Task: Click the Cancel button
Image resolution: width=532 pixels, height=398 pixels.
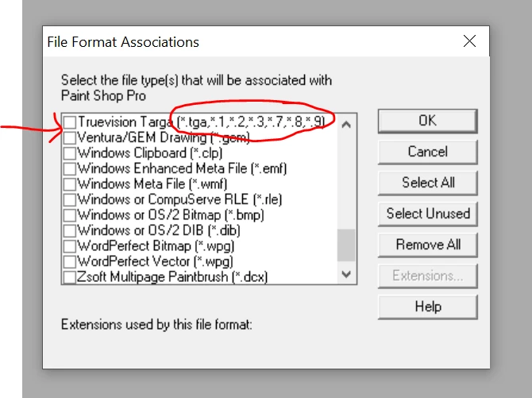Action: click(427, 152)
